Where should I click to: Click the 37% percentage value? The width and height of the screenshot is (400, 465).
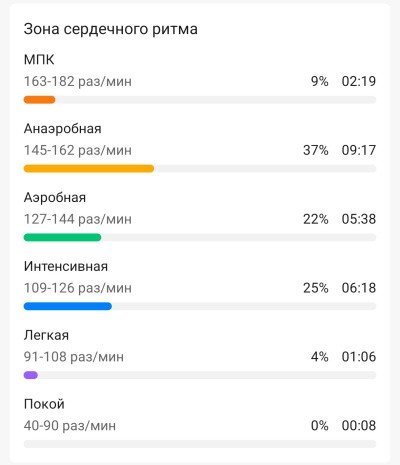click(x=316, y=150)
